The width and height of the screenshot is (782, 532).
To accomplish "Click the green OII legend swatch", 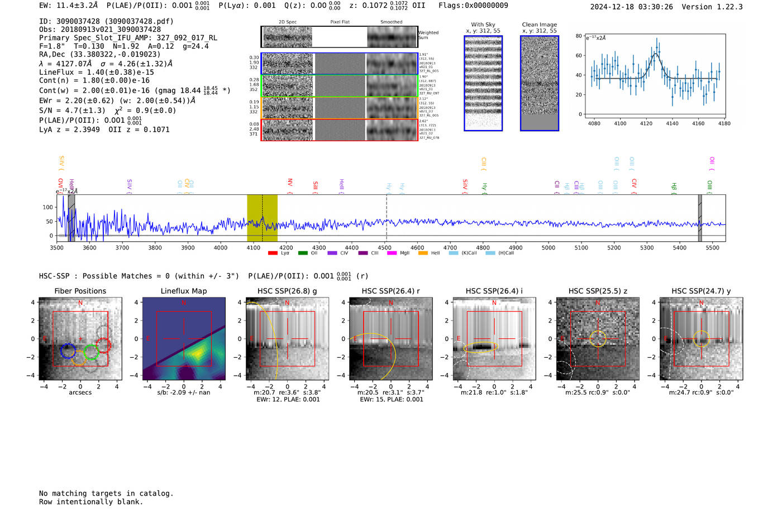I will click(x=303, y=253).
